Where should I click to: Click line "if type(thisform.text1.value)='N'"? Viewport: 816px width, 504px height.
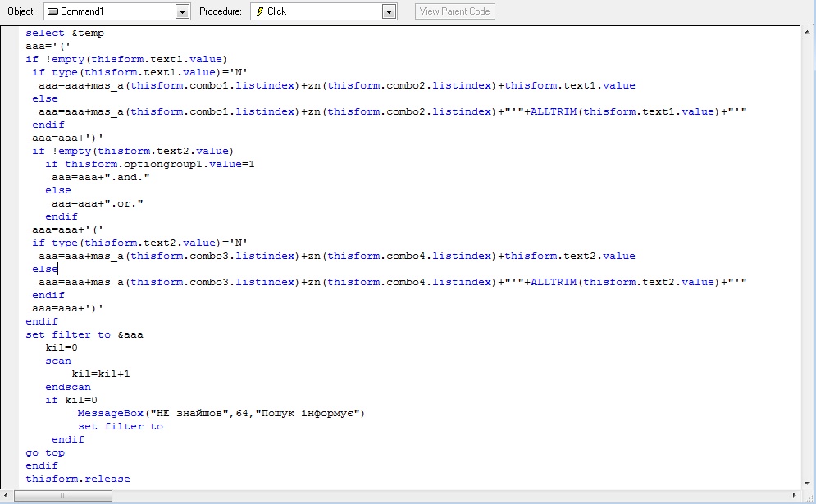pos(139,72)
